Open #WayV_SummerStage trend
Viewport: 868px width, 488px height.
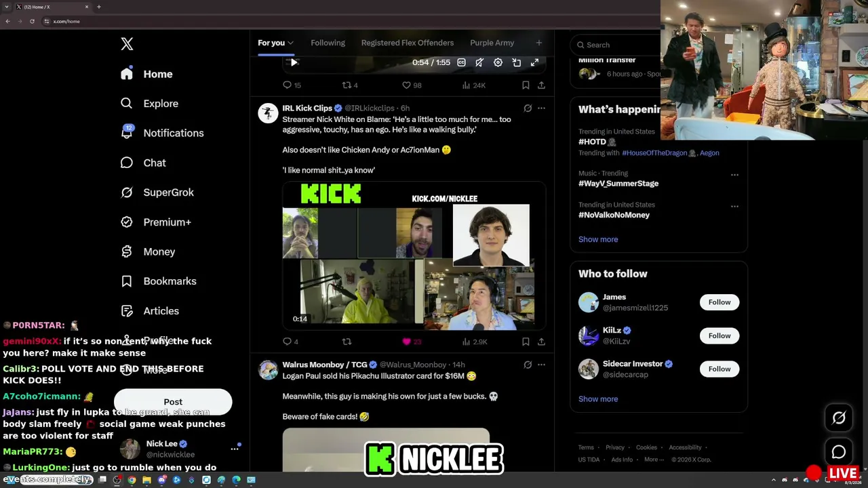(x=618, y=184)
